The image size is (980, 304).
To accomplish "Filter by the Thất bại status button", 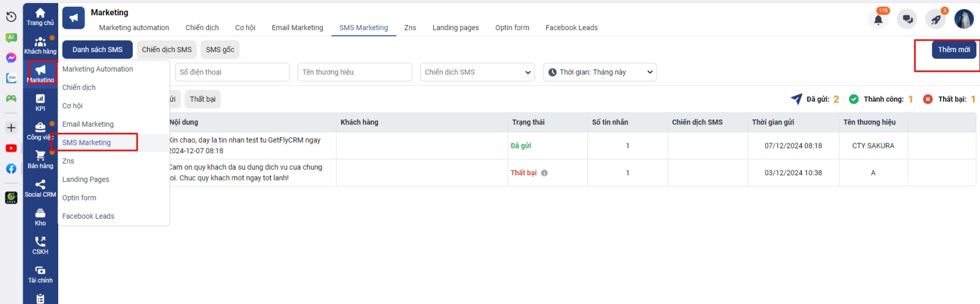I will point(203,99).
